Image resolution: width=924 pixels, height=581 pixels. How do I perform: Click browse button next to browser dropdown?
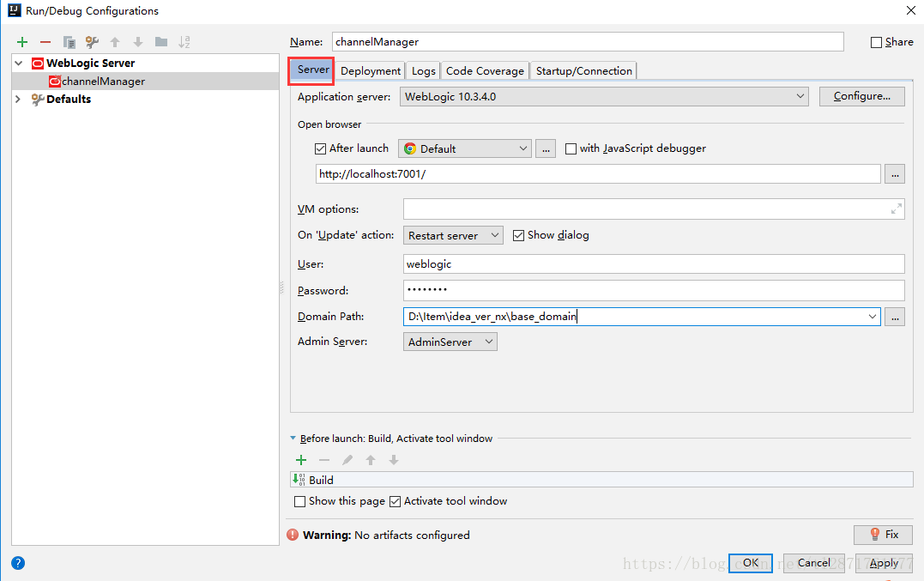(x=546, y=149)
